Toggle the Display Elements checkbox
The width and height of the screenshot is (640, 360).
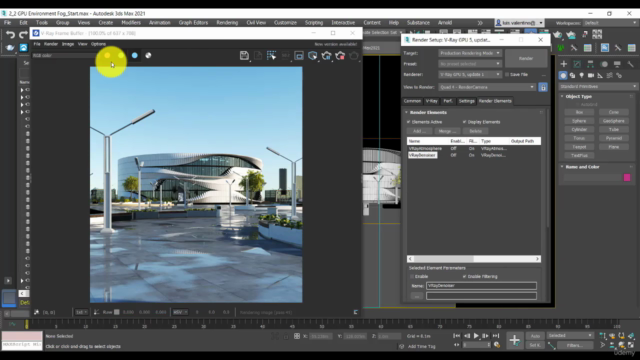coord(464,122)
